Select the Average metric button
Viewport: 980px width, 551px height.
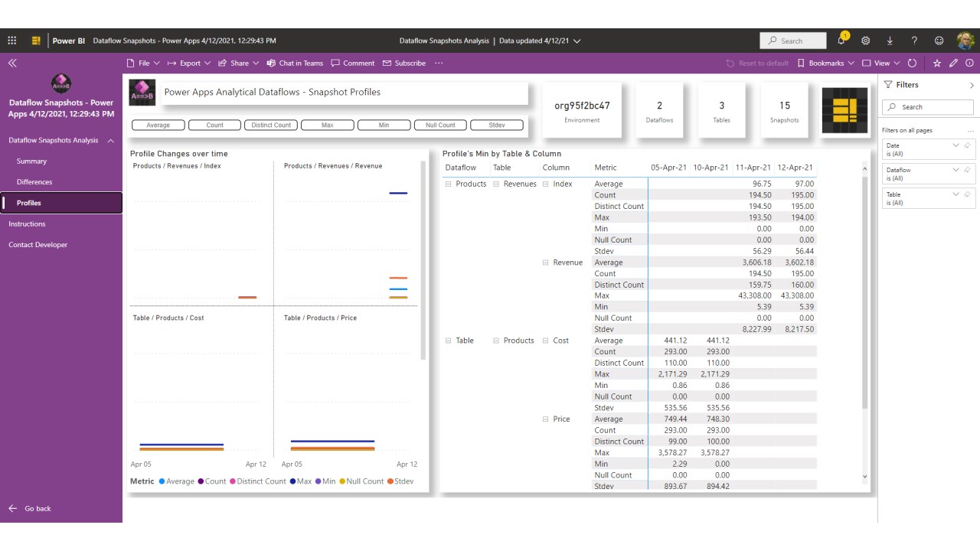[x=158, y=125]
